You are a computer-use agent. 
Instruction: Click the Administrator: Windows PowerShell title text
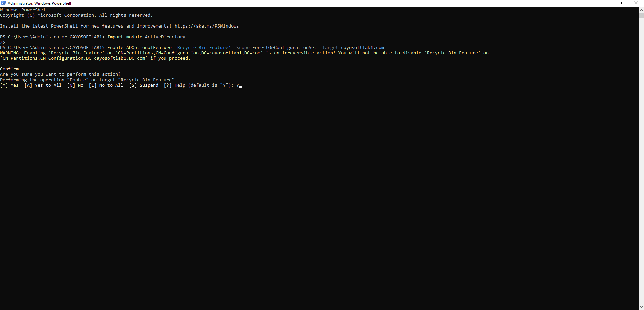point(39,3)
